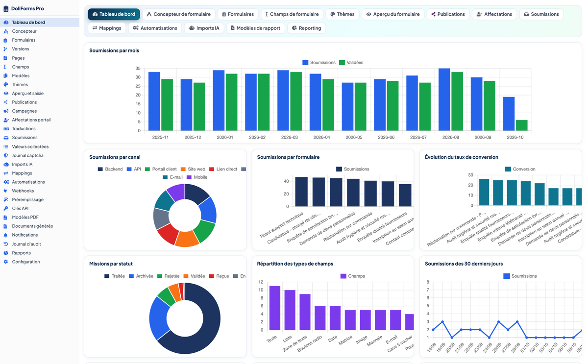Click the Traductions language icon
The image size is (588, 364).
coord(6,129)
